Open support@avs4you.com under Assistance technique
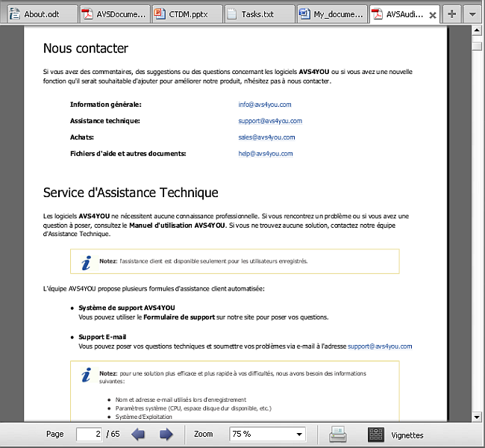This screenshot has height=448, width=485. pyautogui.click(x=270, y=121)
